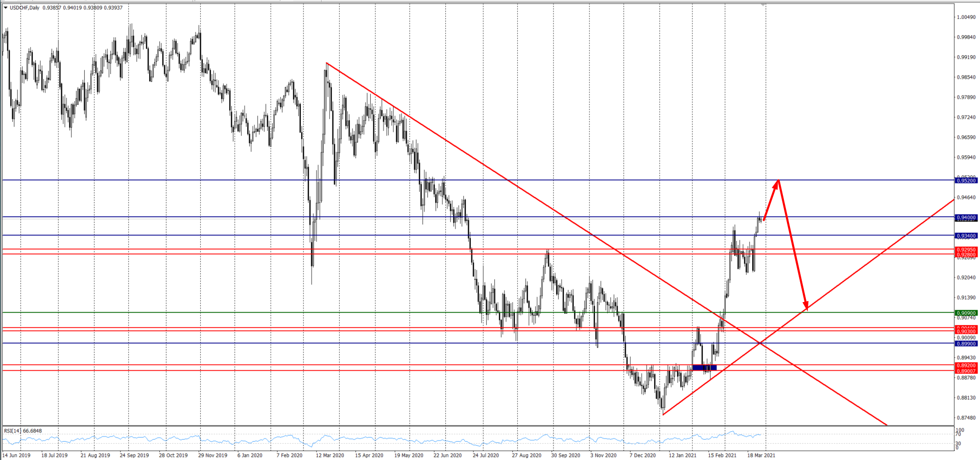Click the 0.94000 blue price label
Viewport: 980px width, 460px height.
[966, 218]
